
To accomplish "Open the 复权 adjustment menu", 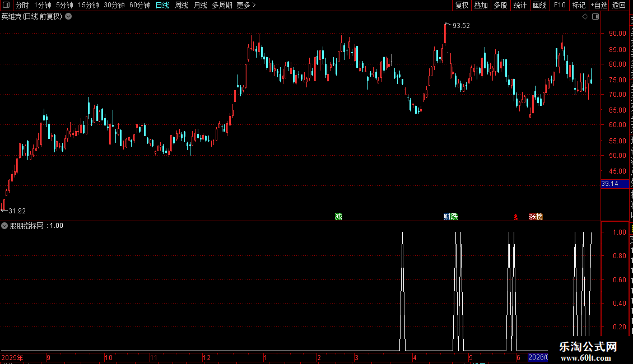I will point(462,5).
